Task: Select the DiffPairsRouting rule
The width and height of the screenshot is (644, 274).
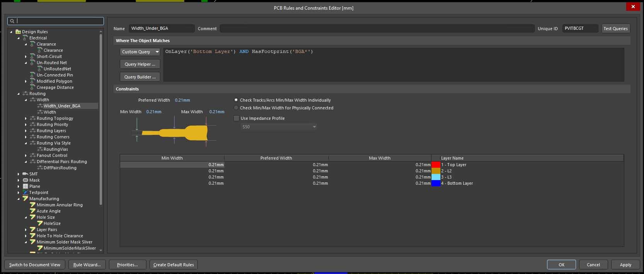Action: point(60,168)
